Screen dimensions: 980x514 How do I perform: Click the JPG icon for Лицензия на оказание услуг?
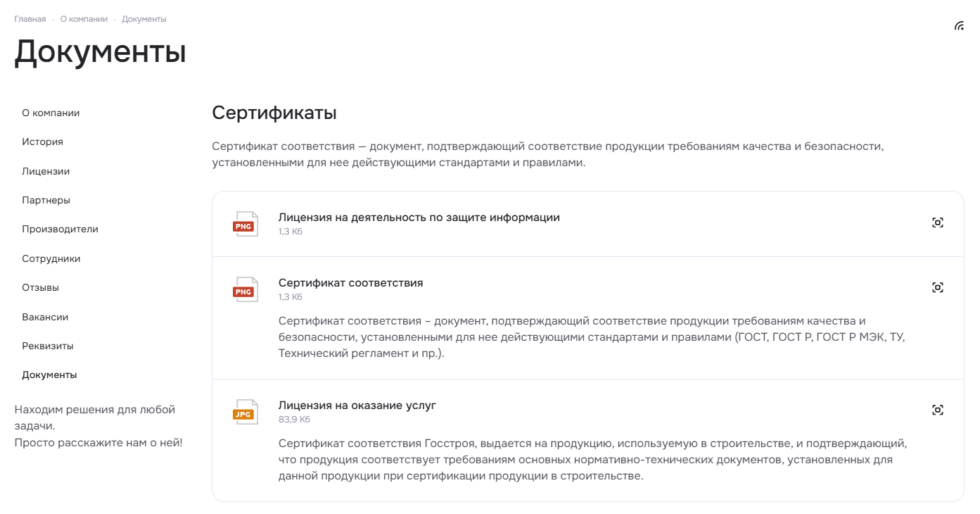[246, 412]
